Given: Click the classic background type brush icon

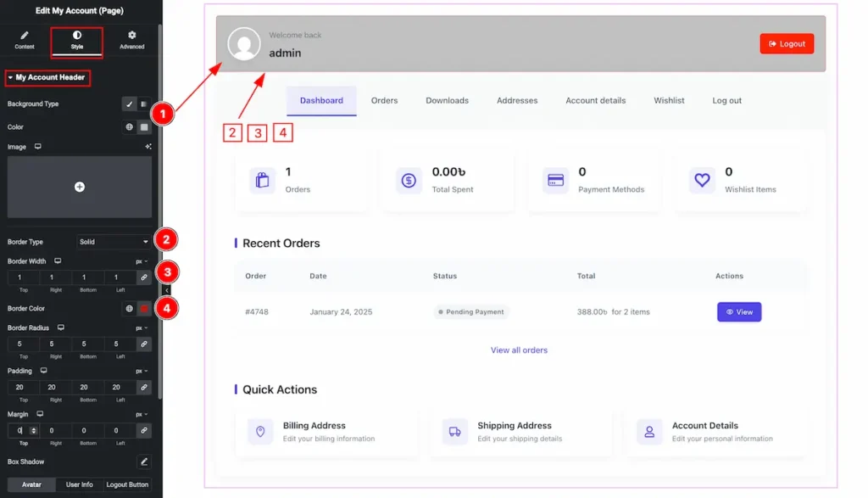Looking at the screenshot, I should click(129, 104).
